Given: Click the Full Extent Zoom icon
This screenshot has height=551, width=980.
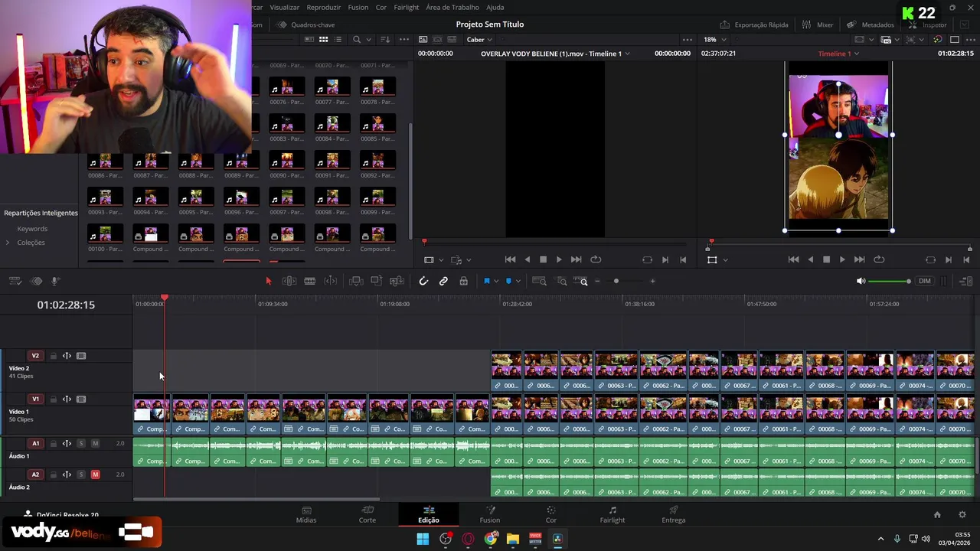Looking at the screenshot, I should coord(539,281).
